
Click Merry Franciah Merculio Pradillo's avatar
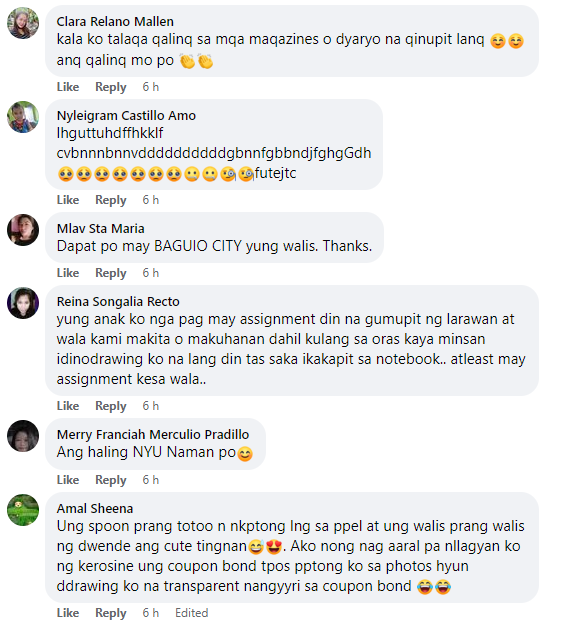pyautogui.click(x=23, y=436)
